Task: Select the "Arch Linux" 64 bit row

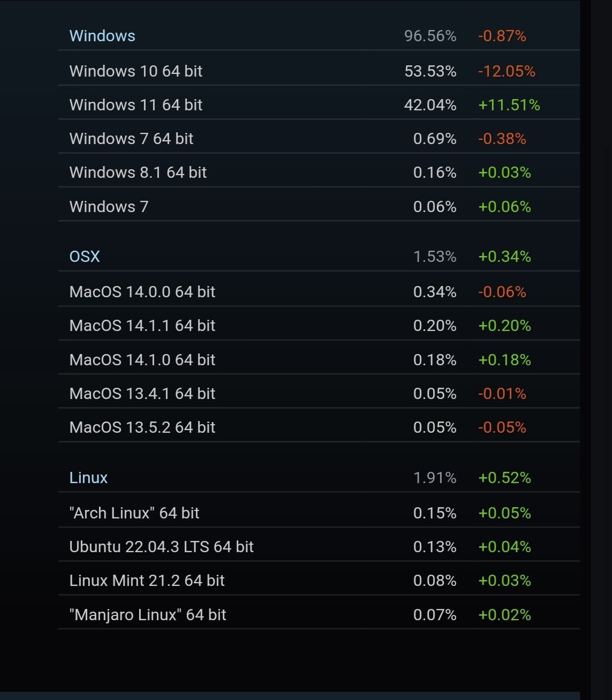Action: tap(134, 513)
